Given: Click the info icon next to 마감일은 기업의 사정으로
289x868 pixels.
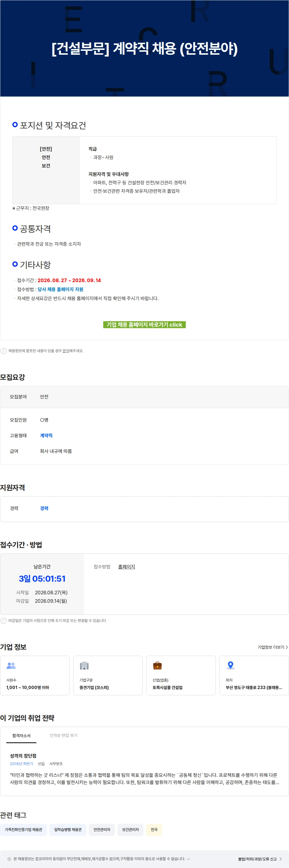Looking at the screenshot, I should (3, 621).
